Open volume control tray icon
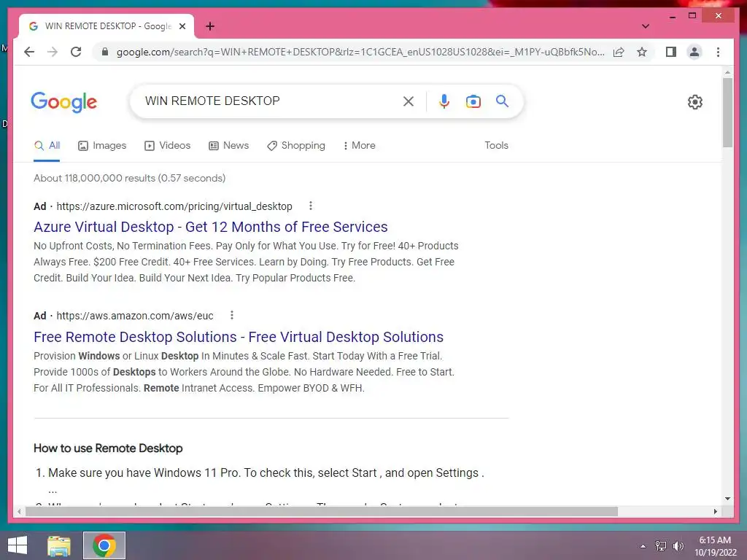The width and height of the screenshot is (747, 560). coord(678,546)
